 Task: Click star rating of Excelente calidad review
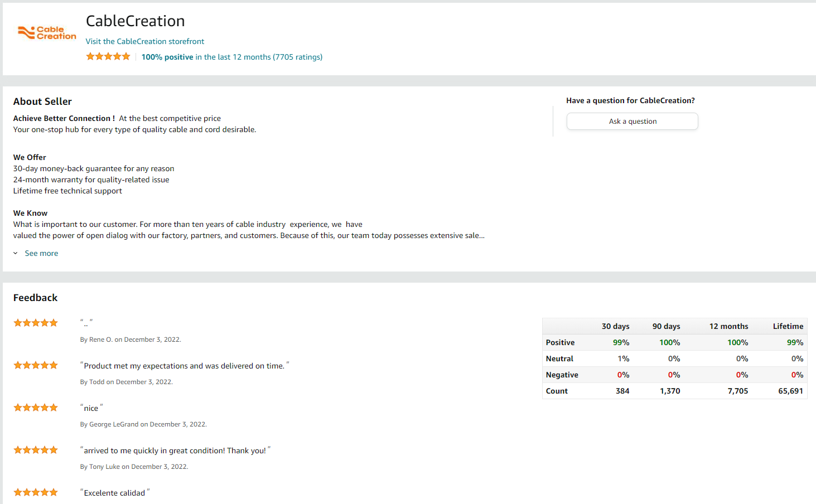(x=36, y=492)
